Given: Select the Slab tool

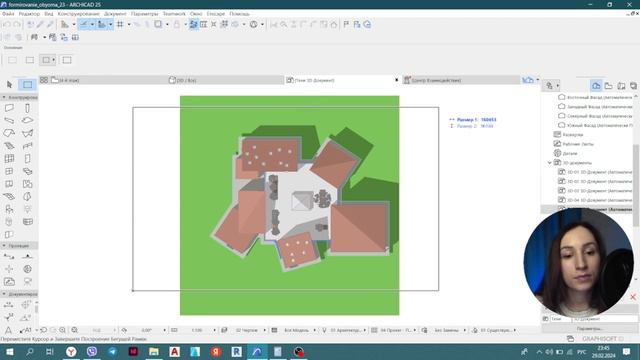Looking at the screenshot, I should pyautogui.click(x=27, y=120).
